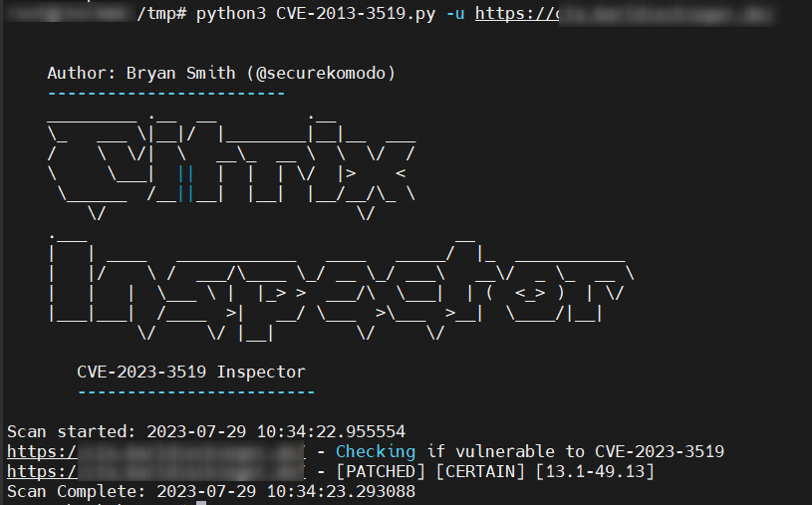Click 'CVE-2023-3519 Inspector' title text
The width and height of the screenshot is (812, 505).
[x=191, y=372]
